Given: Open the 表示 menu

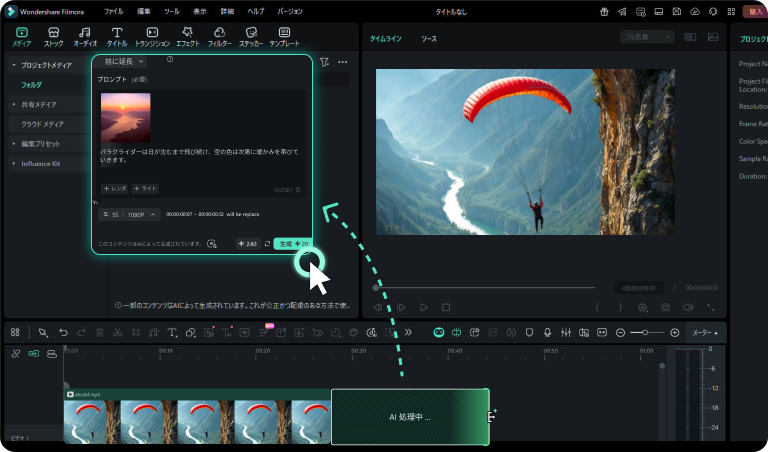Looking at the screenshot, I should tap(200, 11).
